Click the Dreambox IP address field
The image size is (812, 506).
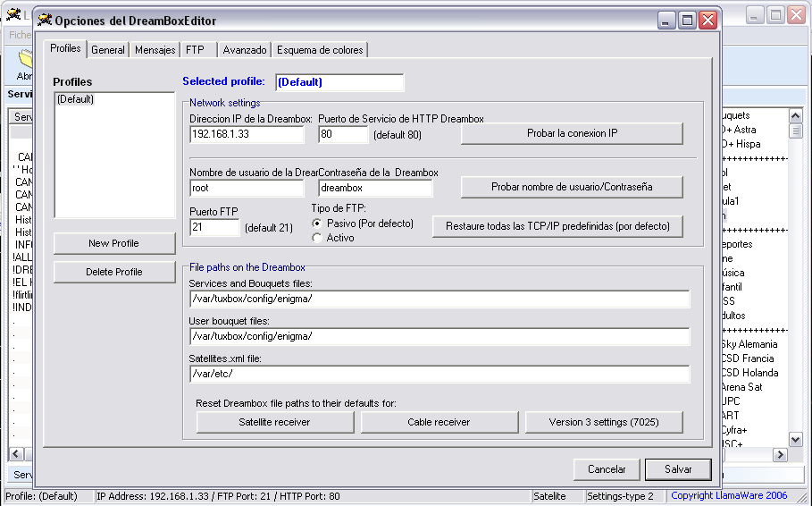pos(247,134)
